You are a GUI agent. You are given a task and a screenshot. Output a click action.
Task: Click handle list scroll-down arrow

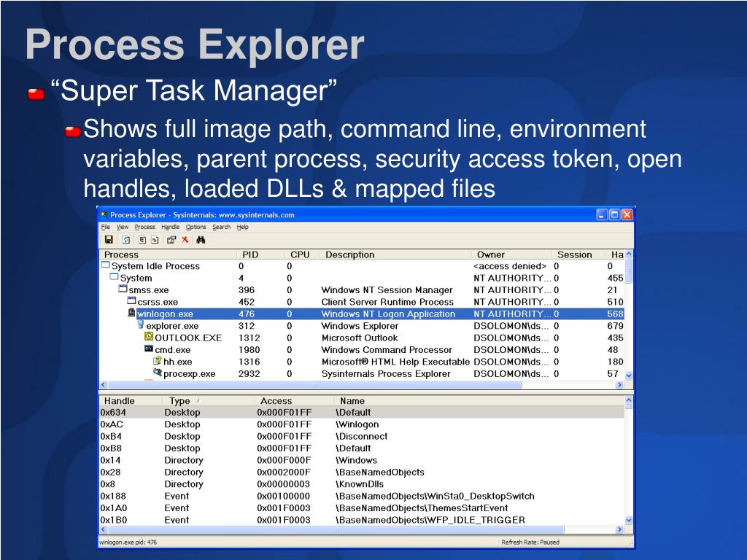pyautogui.click(x=628, y=520)
